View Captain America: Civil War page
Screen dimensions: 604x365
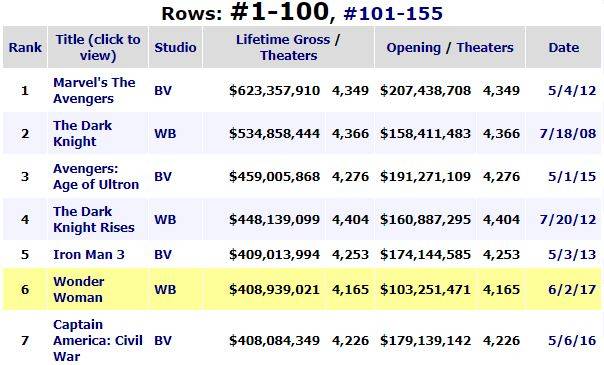pos(98,340)
